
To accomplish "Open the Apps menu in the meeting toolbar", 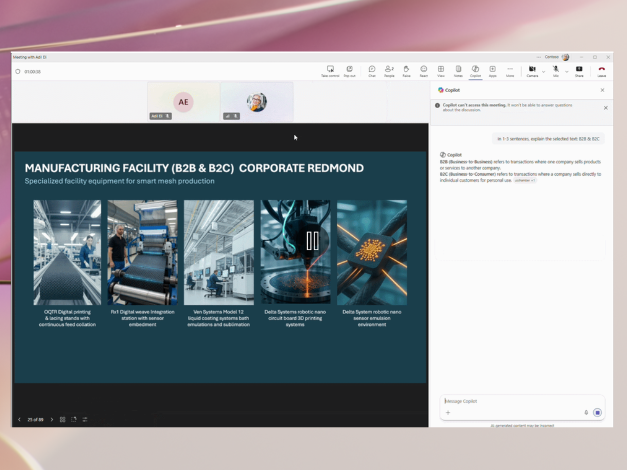I will click(x=493, y=69).
